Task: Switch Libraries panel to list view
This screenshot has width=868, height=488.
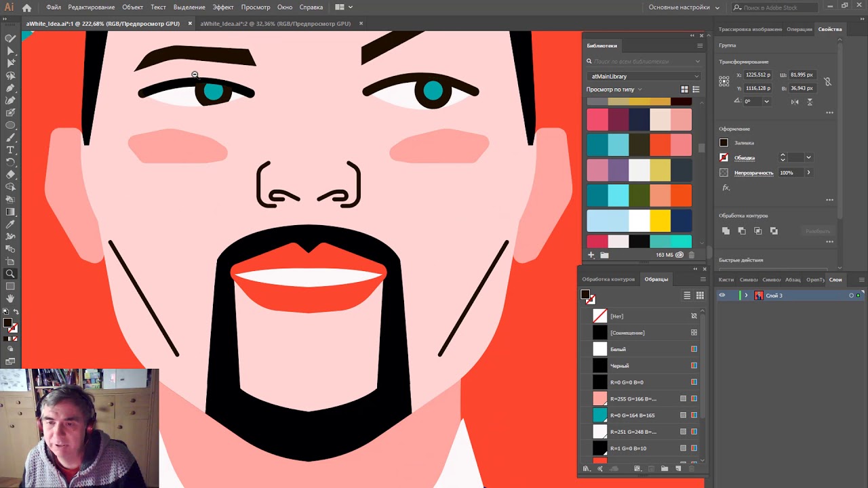Action: pyautogui.click(x=696, y=89)
